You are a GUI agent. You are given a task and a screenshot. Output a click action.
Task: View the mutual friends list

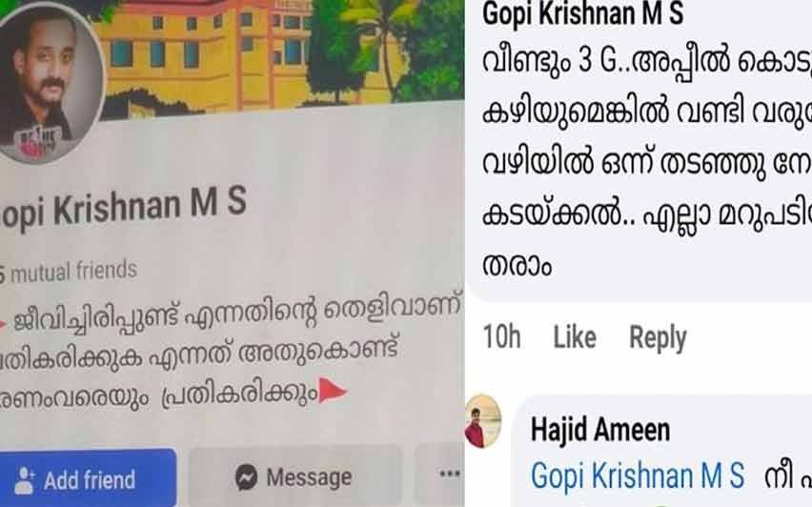point(69,272)
